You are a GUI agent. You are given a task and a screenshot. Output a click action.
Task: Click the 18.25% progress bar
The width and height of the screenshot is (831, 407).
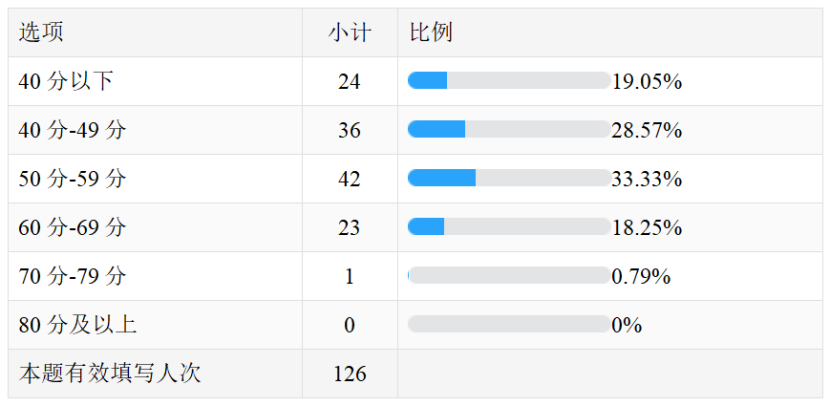[509, 227]
